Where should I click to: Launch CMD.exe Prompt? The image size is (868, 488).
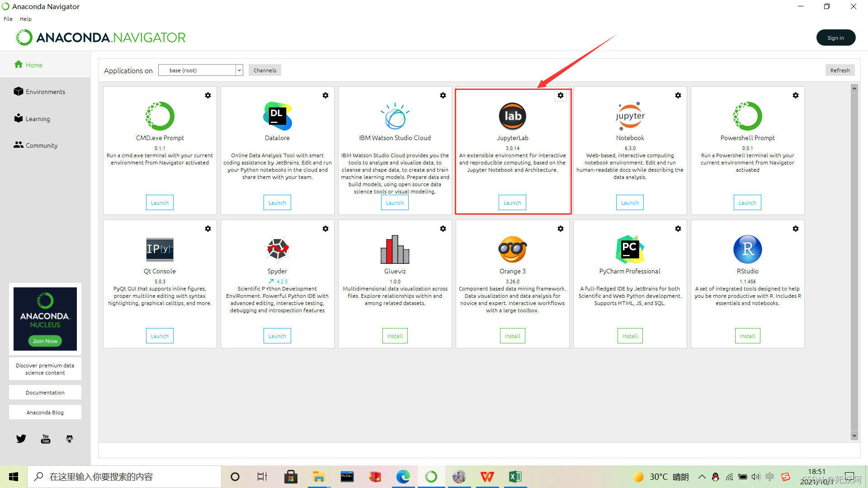[159, 202]
